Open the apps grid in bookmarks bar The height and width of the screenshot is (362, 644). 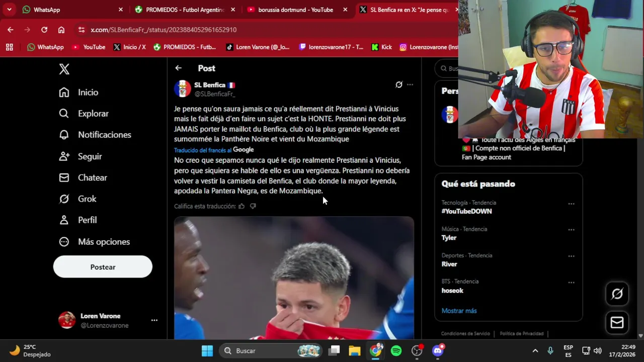tap(9, 47)
